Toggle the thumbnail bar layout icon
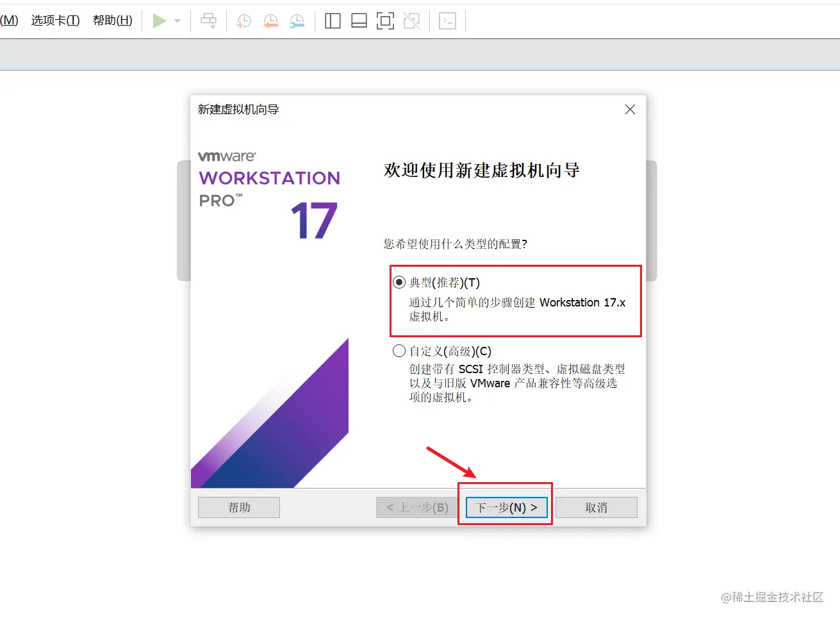 point(359,21)
